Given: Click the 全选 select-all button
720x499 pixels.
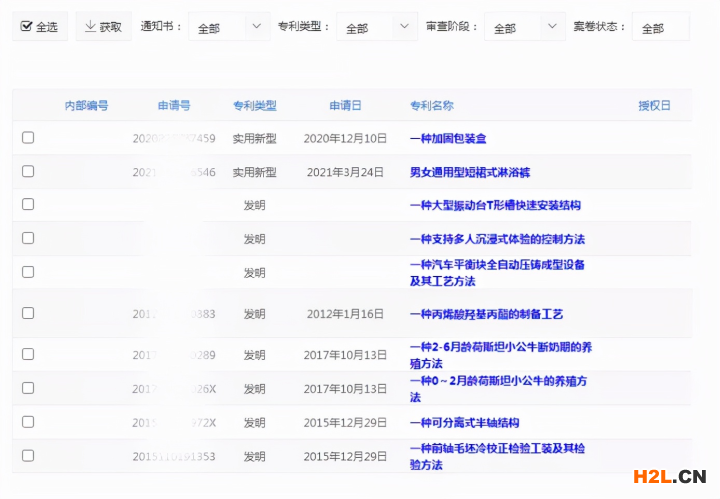Looking at the screenshot, I should click(x=40, y=27).
